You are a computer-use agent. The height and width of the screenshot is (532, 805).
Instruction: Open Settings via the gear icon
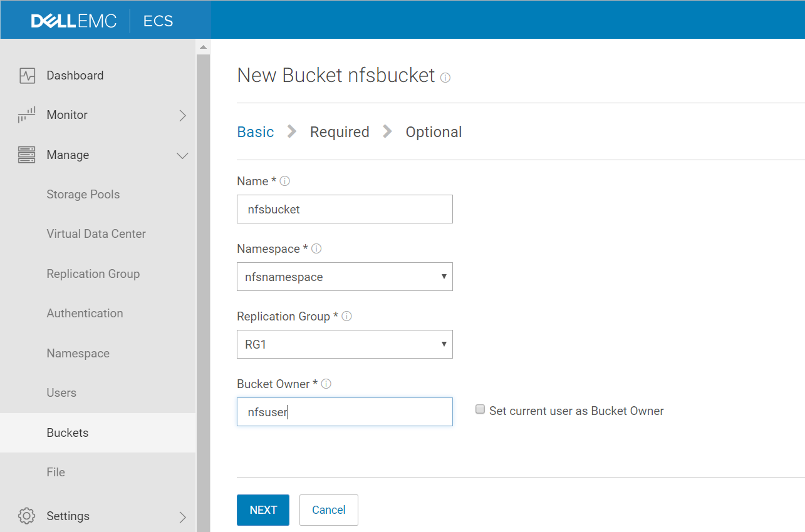click(26, 516)
